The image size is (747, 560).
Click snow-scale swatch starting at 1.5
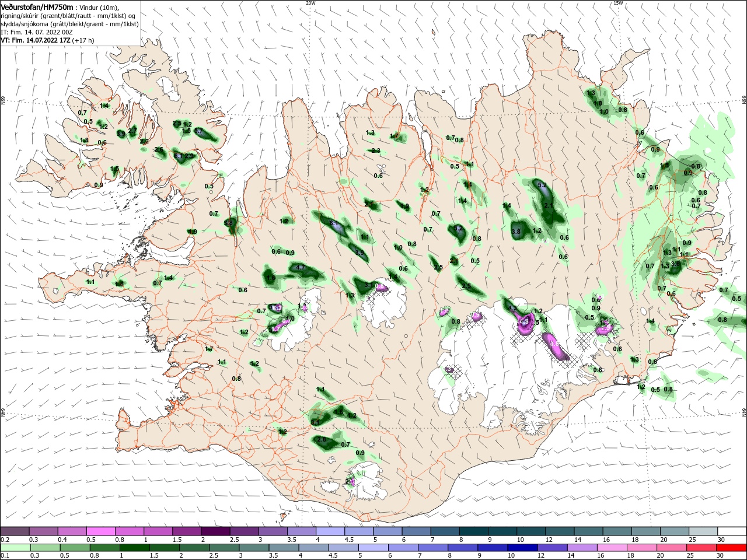point(187,531)
